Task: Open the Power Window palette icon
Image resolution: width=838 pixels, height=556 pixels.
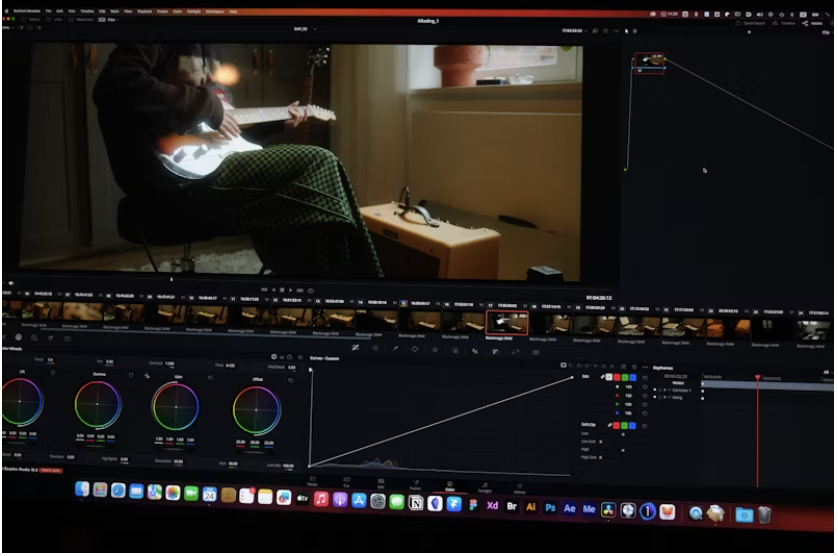Action: tap(415, 349)
